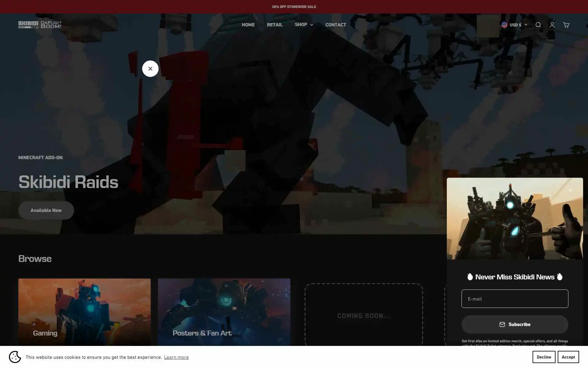Focus the E-mail input field
Image resolution: width=588 pixels, height=368 pixels.
514,299
